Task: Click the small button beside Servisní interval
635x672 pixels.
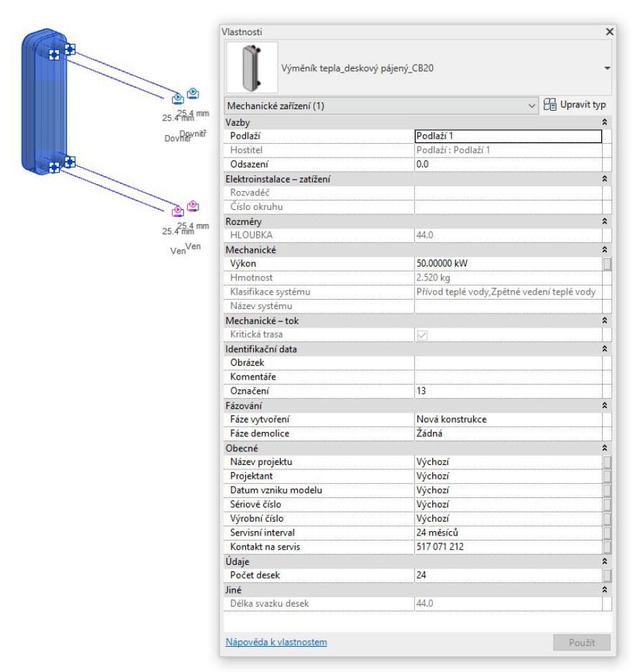Action: pyautogui.click(x=608, y=533)
